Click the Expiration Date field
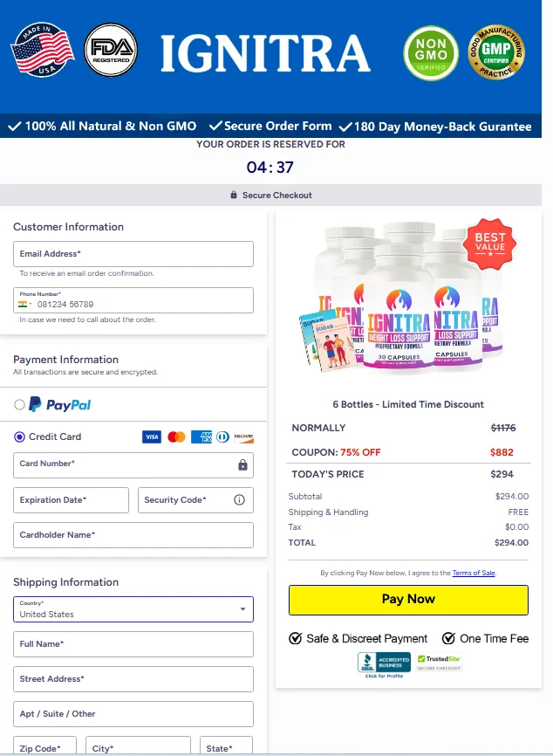This screenshot has height=756, width=553. [x=71, y=500]
